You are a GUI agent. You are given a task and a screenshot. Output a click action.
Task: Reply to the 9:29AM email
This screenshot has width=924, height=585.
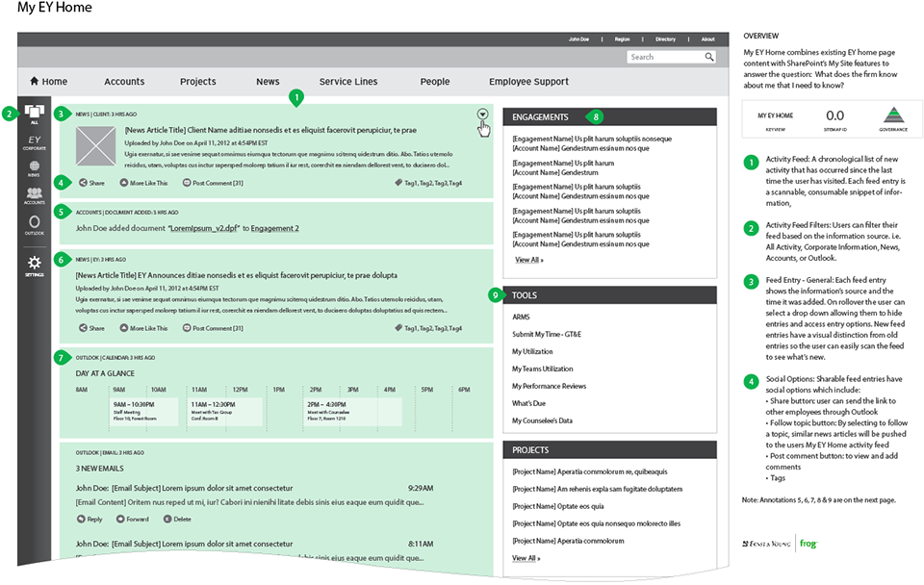(90, 519)
